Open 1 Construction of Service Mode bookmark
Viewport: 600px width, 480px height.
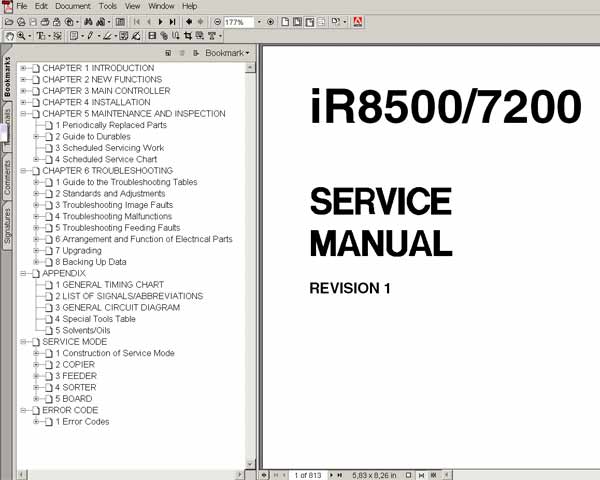(x=115, y=353)
